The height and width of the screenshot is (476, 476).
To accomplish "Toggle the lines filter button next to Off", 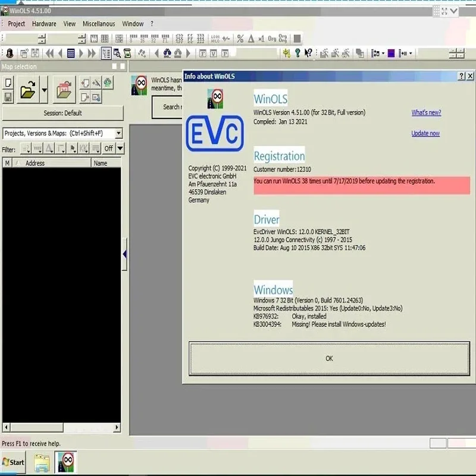I will tap(96, 148).
